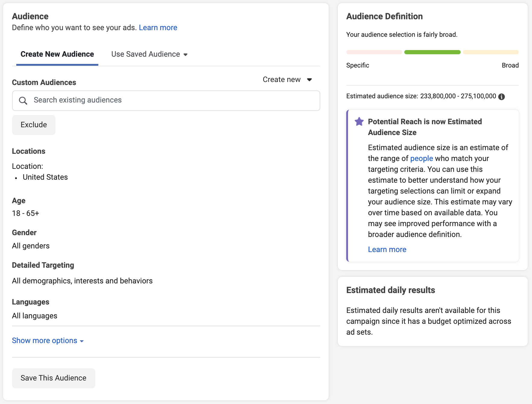
Task: Click the estimated audience size figure 233,800,000 - 275,100,000
Action: (458, 96)
